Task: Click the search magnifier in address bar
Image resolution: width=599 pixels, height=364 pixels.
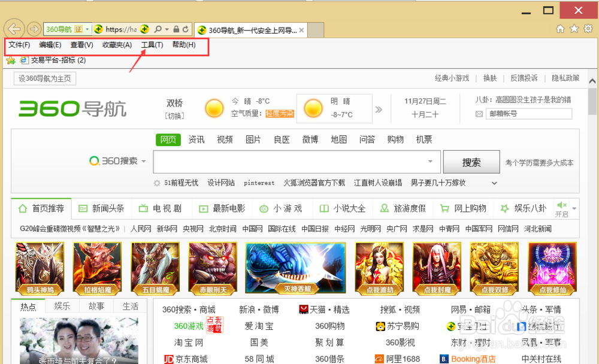Action: coord(158,29)
